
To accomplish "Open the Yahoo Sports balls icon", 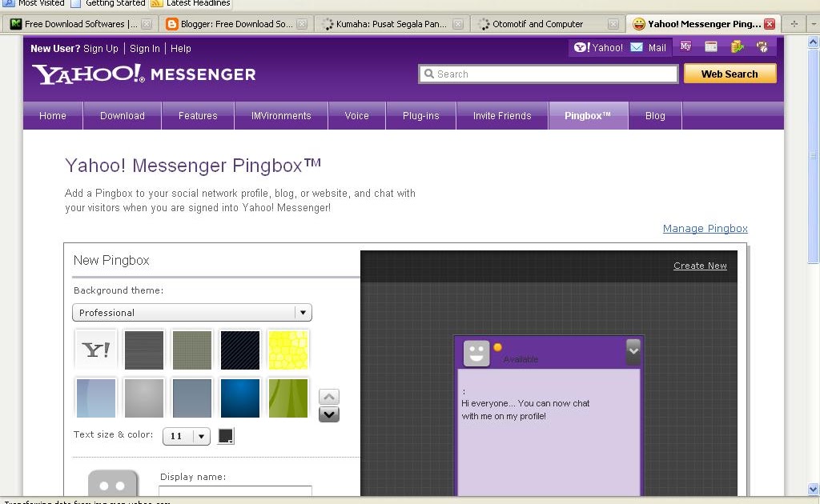I will coord(762,46).
